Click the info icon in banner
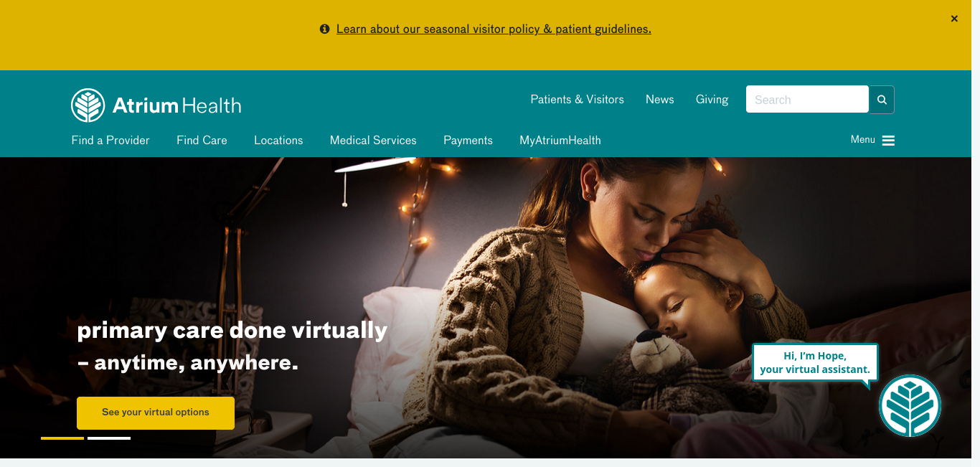980x467 pixels. click(324, 29)
